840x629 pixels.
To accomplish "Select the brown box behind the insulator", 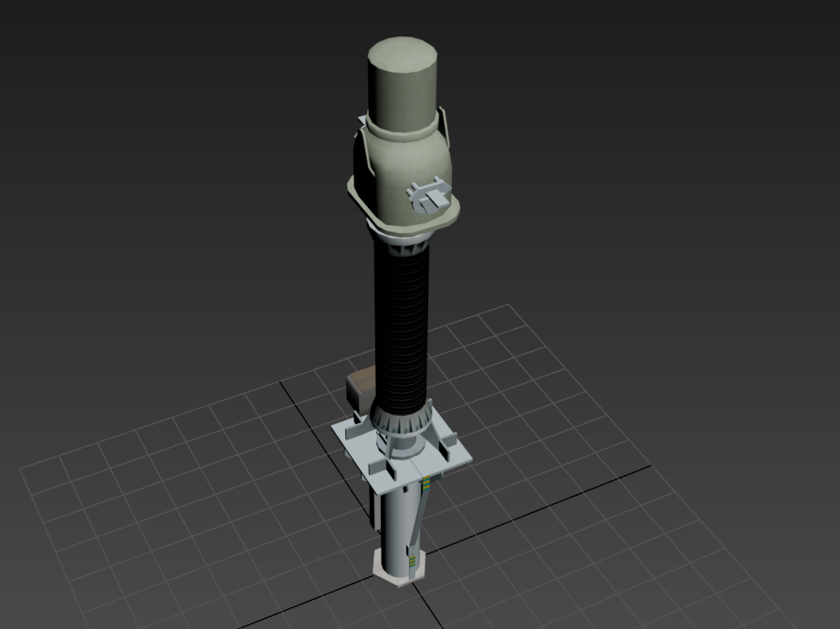I will (x=358, y=385).
